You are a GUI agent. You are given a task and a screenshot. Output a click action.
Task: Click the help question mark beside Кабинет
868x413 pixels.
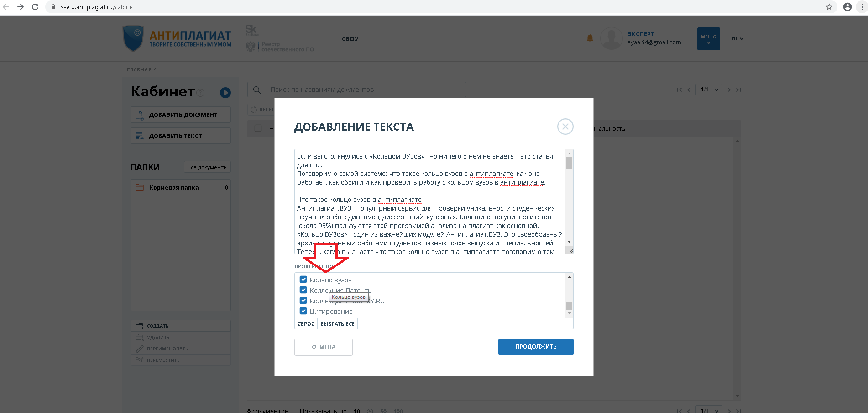pyautogui.click(x=200, y=93)
